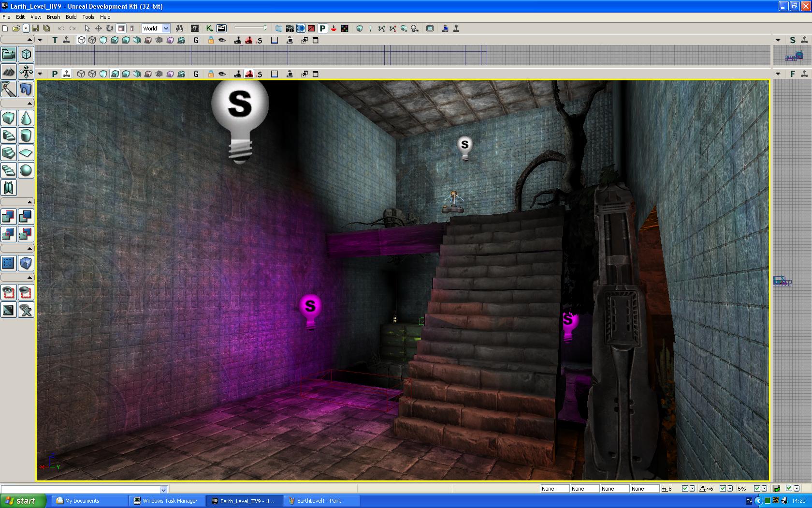Open the View menu

(36, 17)
